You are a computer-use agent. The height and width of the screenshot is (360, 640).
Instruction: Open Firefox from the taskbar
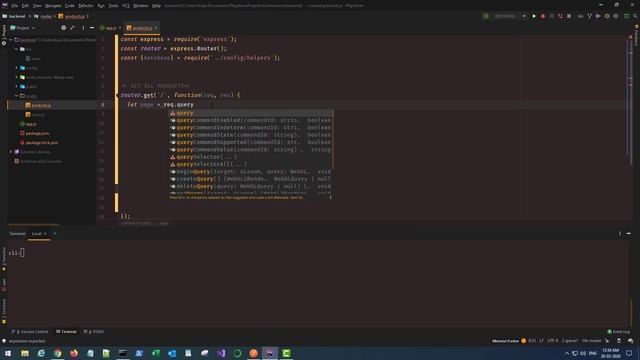point(74,353)
